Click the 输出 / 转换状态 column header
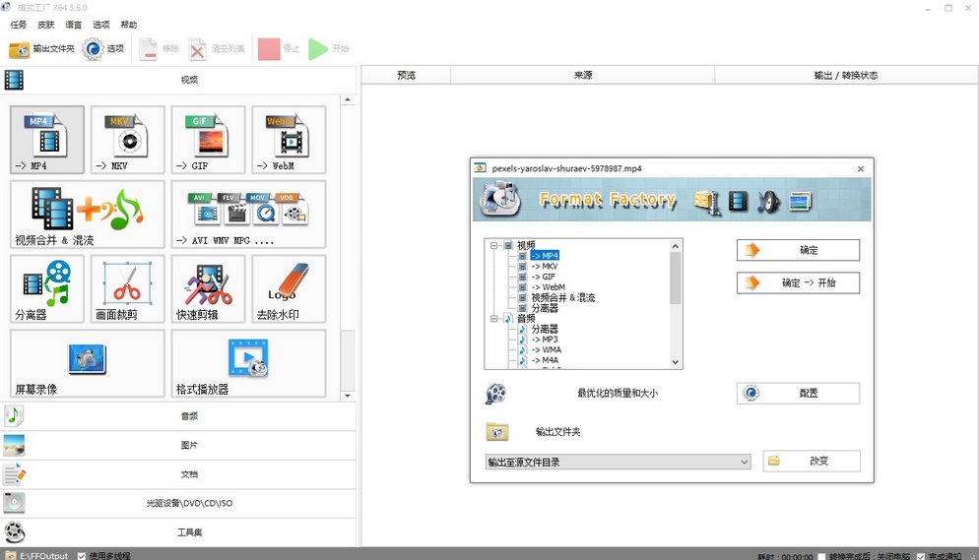 click(846, 75)
